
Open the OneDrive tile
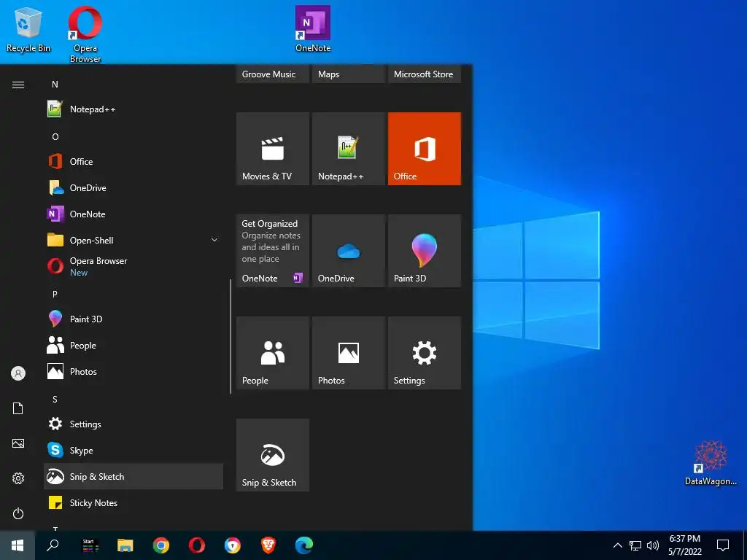coord(348,251)
